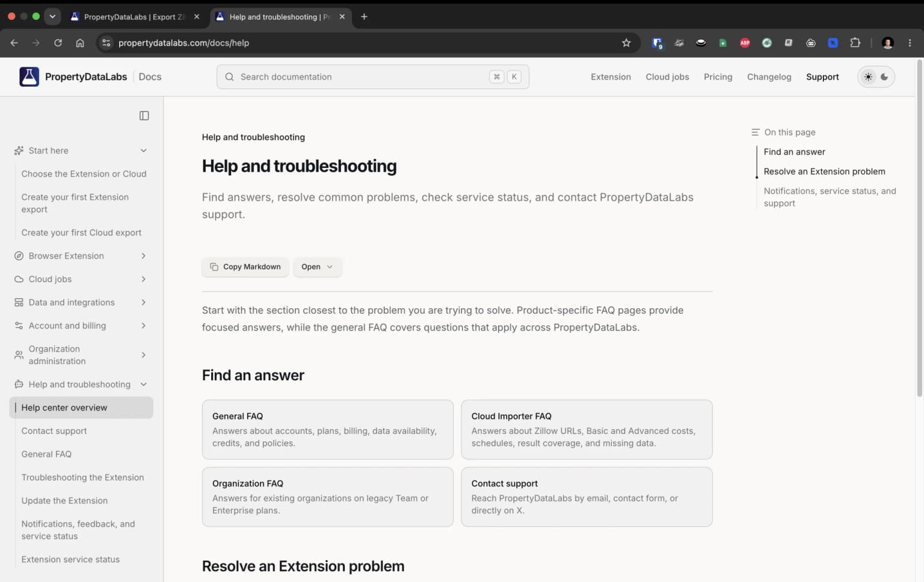
Task: Open Changelog in top navigation
Action: pyautogui.click(x=769, y=77)
